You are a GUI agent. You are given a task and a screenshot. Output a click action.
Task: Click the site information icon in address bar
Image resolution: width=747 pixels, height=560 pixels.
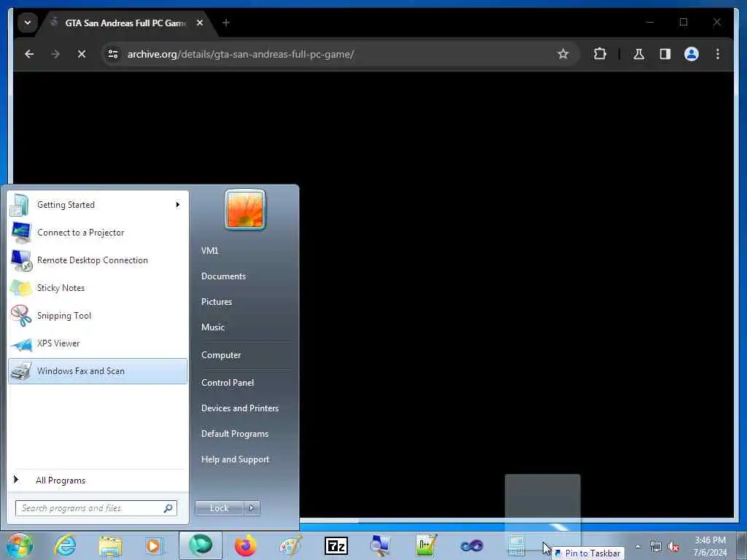113,54
